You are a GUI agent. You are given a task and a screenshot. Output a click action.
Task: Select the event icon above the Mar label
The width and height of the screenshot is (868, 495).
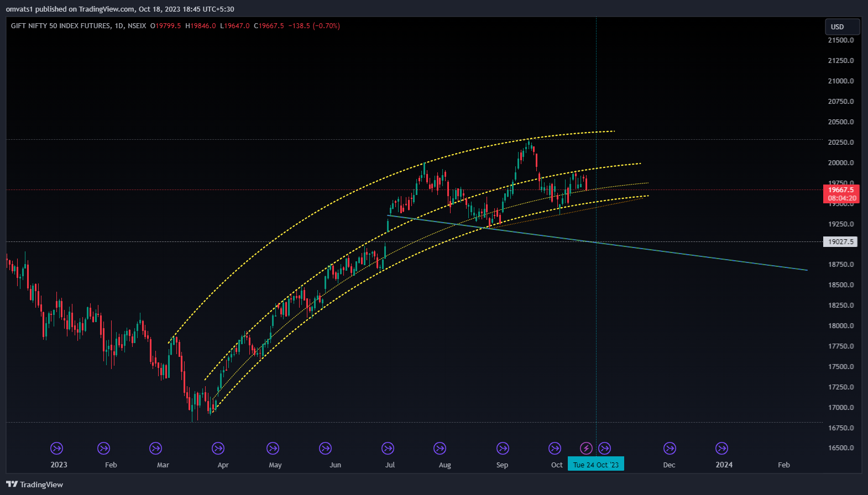click(155, 448)
